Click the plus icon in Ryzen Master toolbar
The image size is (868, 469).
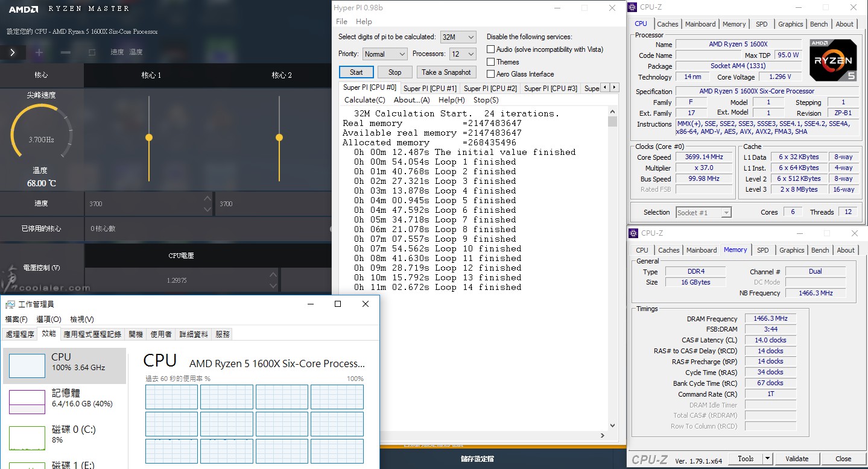(39, 52)
